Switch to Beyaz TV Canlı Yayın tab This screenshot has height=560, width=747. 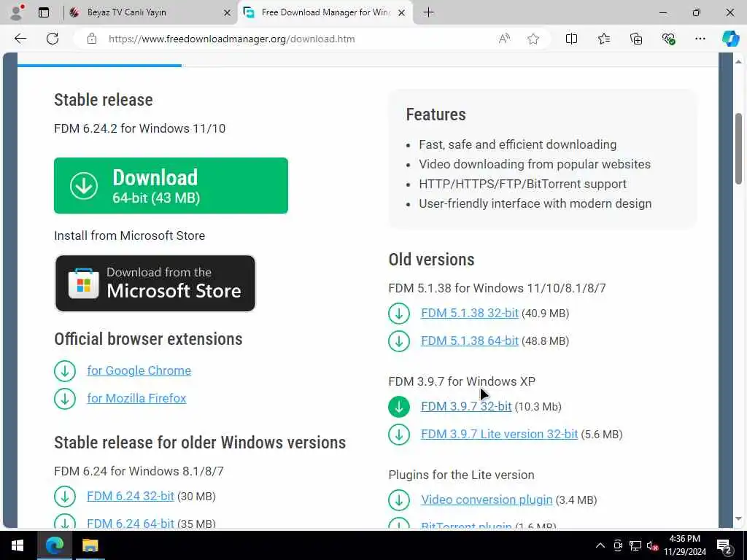tap(150, 12)
